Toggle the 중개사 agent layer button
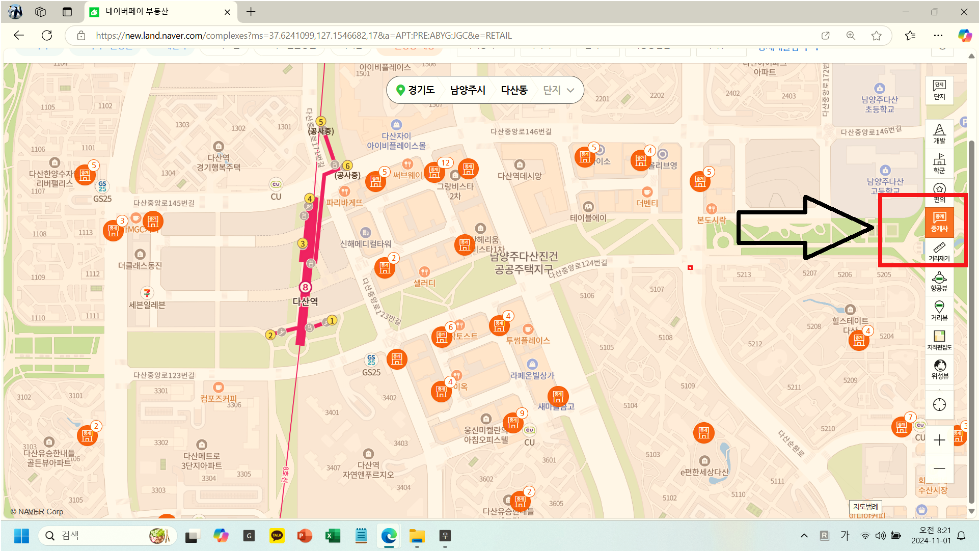 point(939,223)
